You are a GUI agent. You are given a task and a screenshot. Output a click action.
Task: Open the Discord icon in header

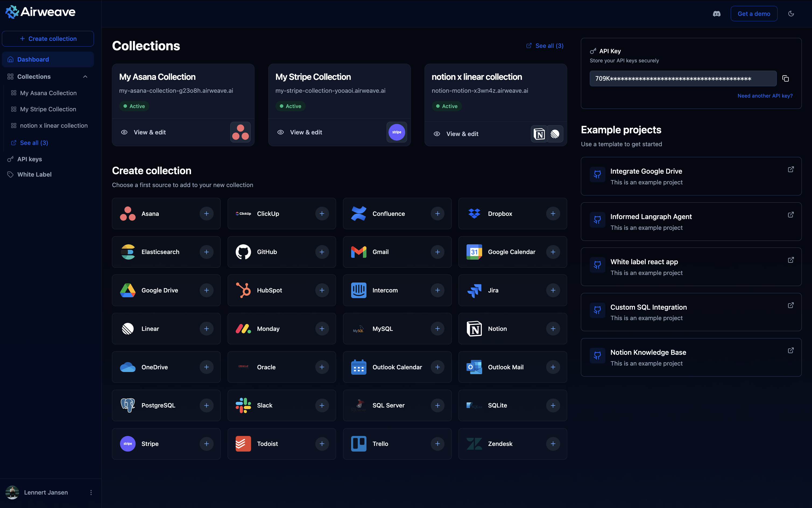point(716,14)
